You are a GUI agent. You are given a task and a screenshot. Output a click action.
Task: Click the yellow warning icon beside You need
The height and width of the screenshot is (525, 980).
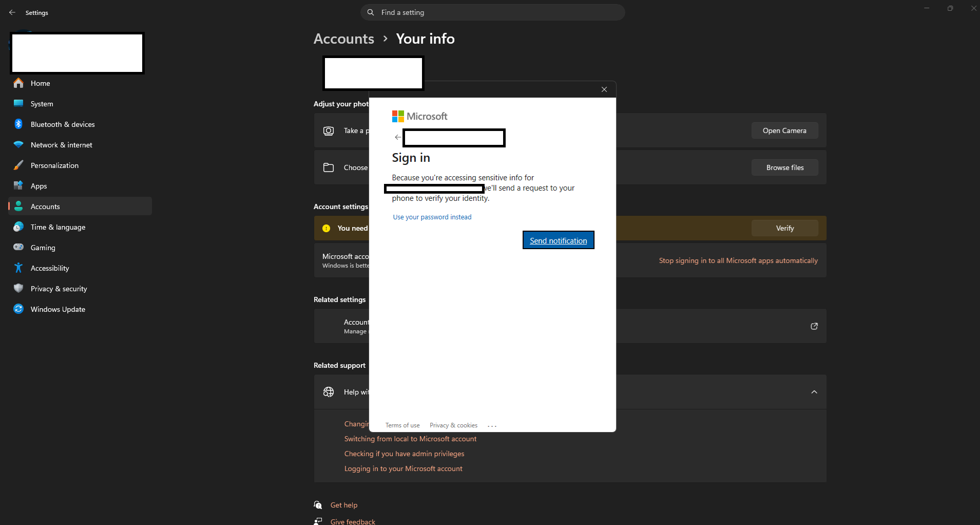pos(326,229)
